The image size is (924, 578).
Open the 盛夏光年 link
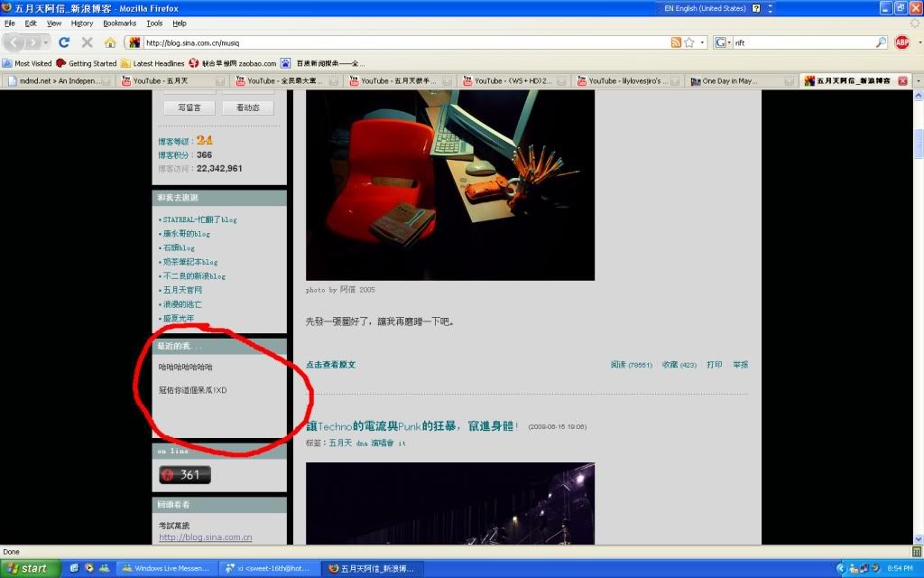pyautogui.click(x=178, y=319)
